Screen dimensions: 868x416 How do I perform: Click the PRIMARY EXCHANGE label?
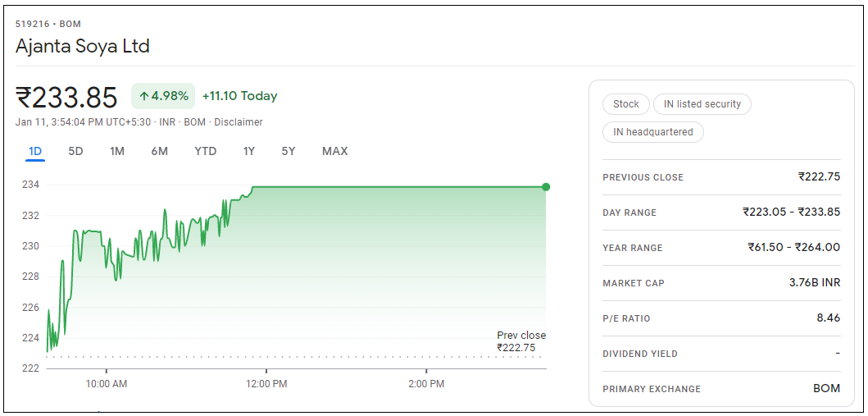tap(652, 390)
